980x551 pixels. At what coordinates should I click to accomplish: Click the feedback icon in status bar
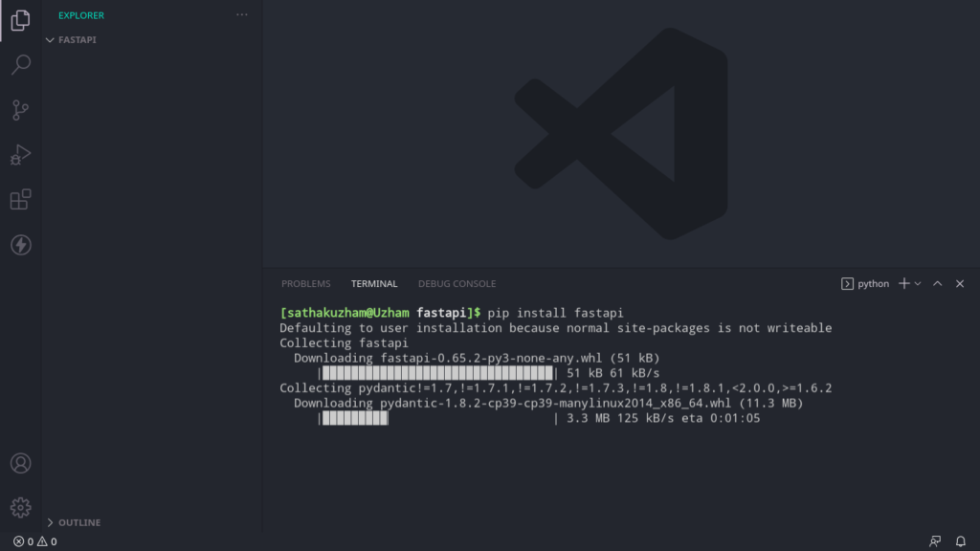tap(935, 541)
